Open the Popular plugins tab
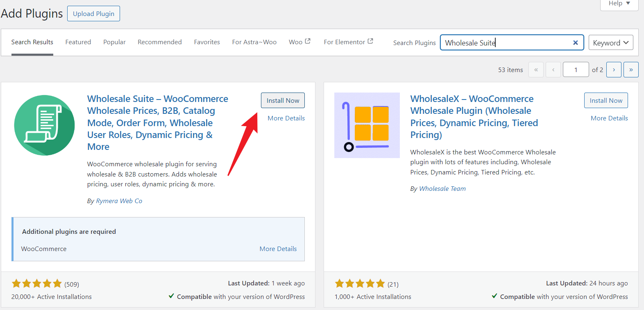This screenshot has width=644, height=310. click(x=114, y=42)
